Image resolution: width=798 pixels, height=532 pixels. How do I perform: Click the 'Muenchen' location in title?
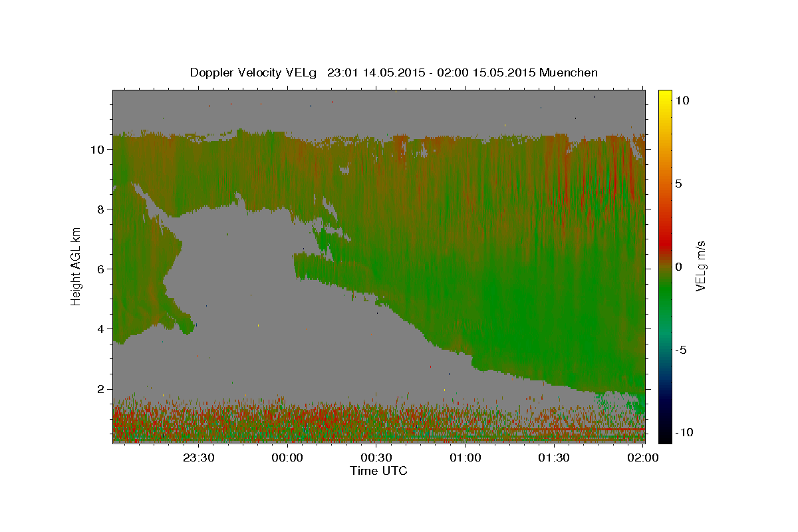(569, 72)
